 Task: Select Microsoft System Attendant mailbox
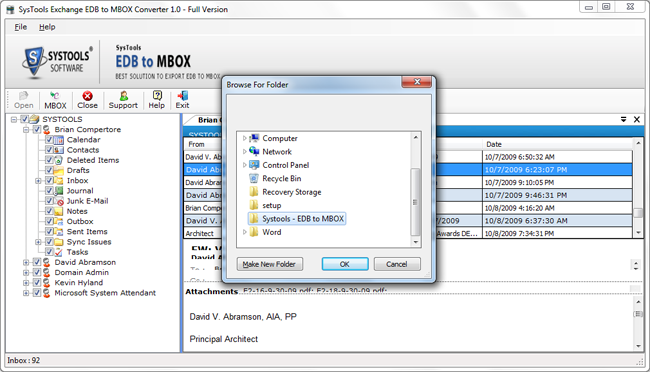(105, 293)
